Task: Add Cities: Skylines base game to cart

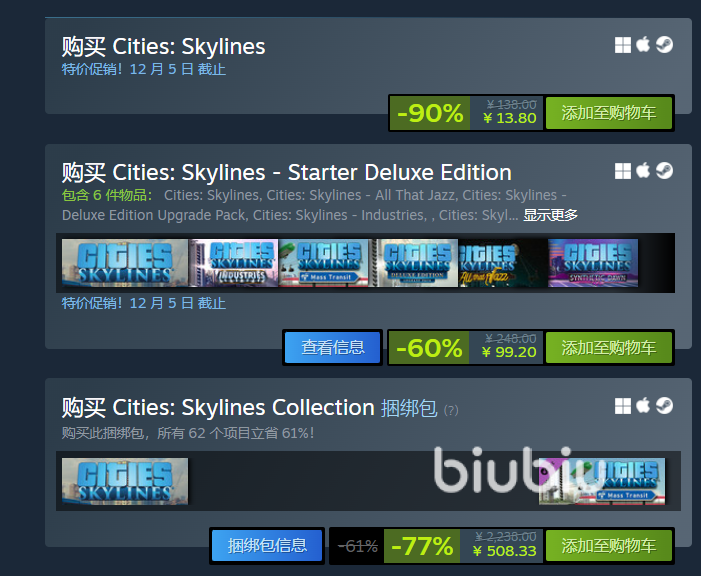Action: 609,113
